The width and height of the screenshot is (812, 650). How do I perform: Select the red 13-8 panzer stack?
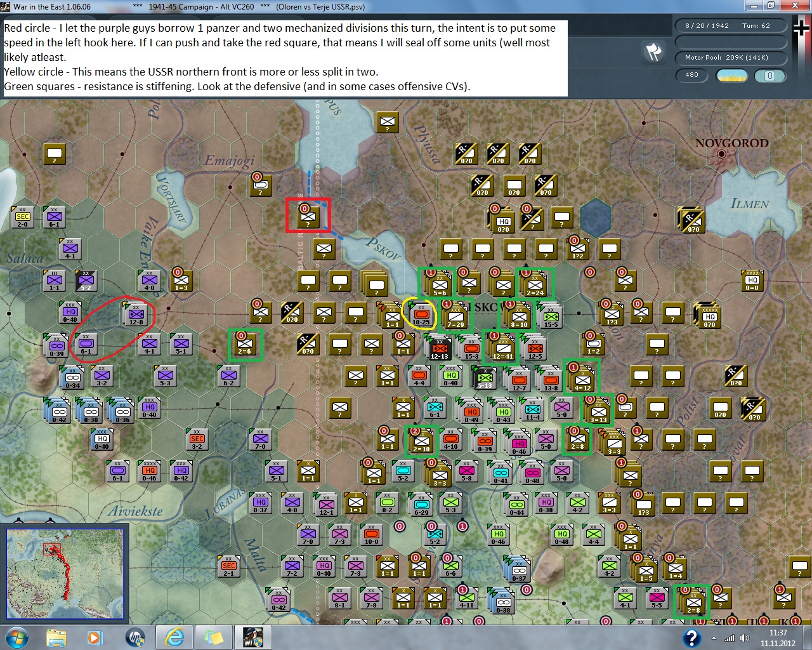(551, 380)
